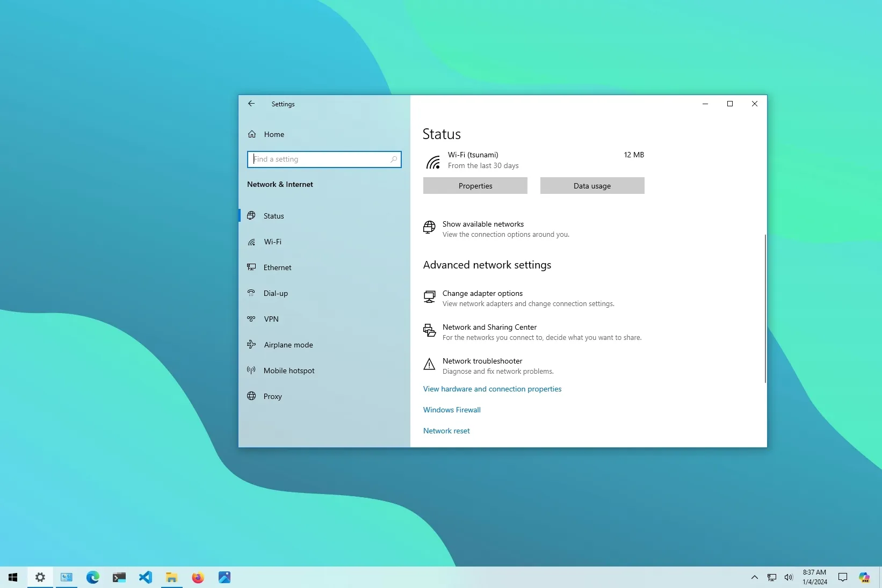The width and height of the screenshot is (882, 588).
Task: Run the Network troubleshooter
Action: pos(488,366)
